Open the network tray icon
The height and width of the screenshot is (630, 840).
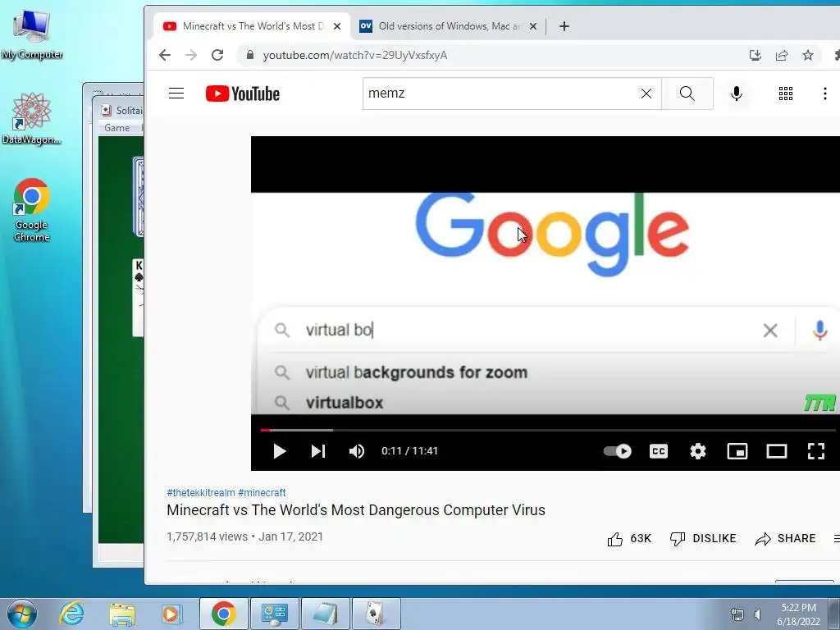[737, 614]
